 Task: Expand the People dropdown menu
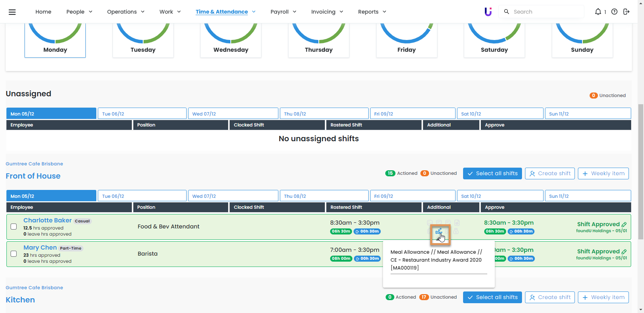tap(79, 12)
